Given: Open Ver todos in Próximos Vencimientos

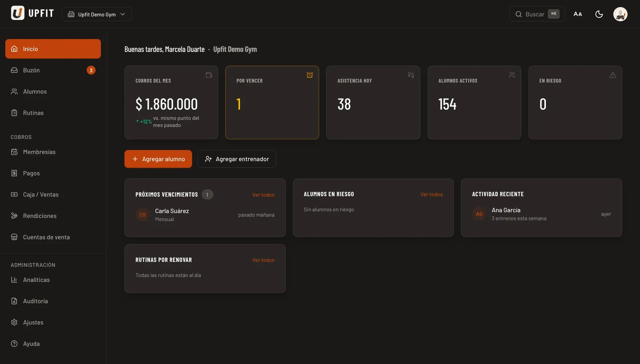Looking at the screenshot, I should 263,195.
